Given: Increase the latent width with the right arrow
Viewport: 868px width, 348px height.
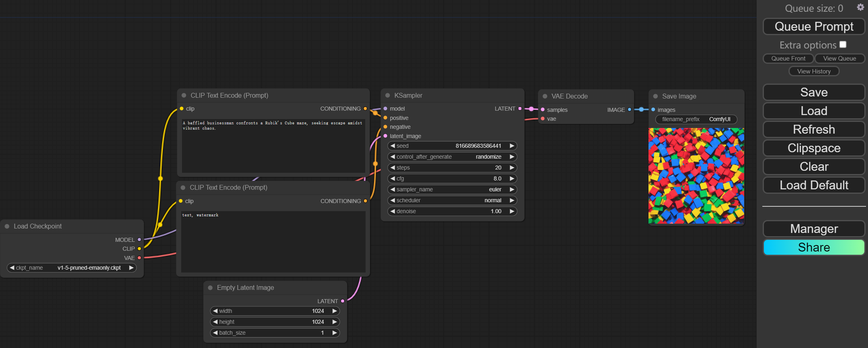Looking at the screenshot, I should pos(335,311).
